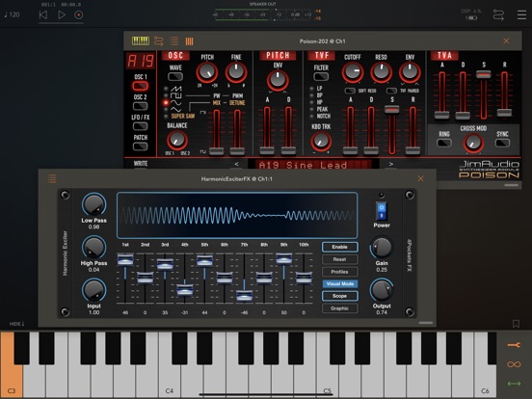Screen dimensions: 532x399
Task: Go to next preset with right arrow
Action: click(x=391, y=164)
